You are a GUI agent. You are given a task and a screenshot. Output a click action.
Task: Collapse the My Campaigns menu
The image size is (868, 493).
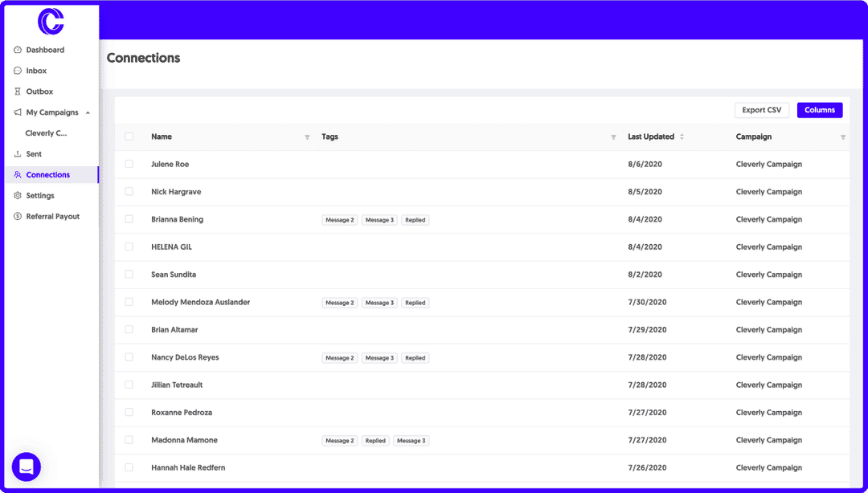click(88, 112)
